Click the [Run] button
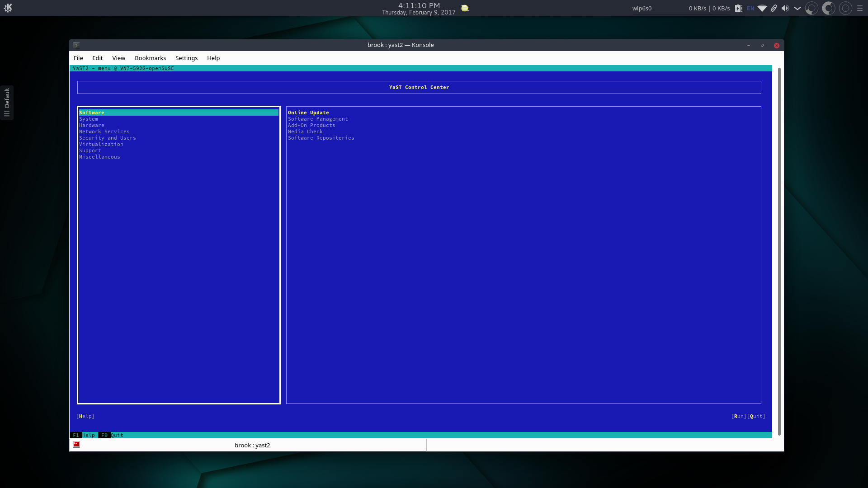 (739, 416)
